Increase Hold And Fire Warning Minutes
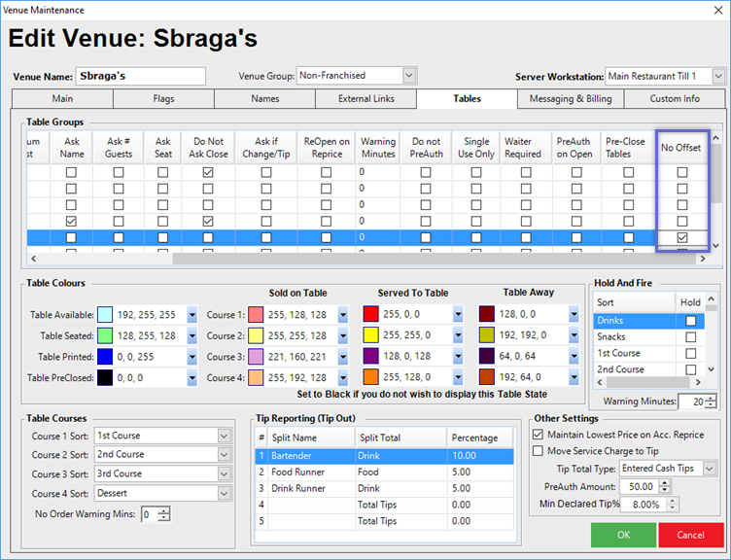The width and height of the screenshot is (731, 560). click(x=711, y=398)
